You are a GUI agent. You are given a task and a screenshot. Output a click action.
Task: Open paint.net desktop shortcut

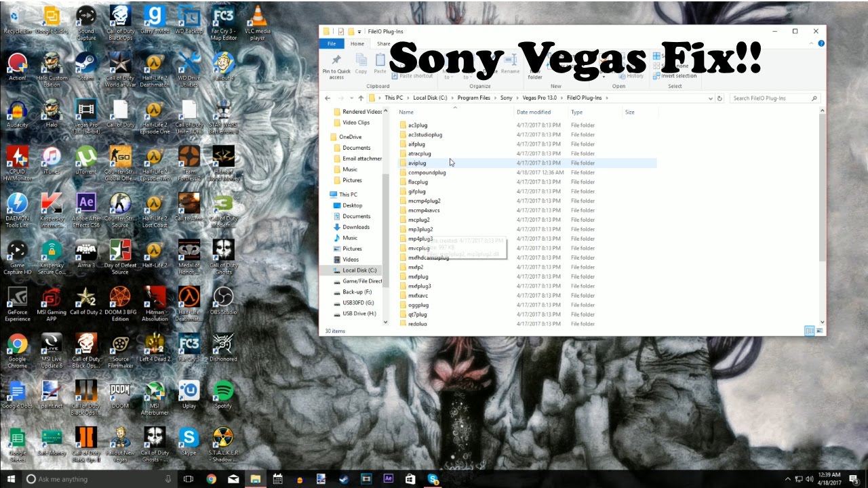[x=52, y=395]
